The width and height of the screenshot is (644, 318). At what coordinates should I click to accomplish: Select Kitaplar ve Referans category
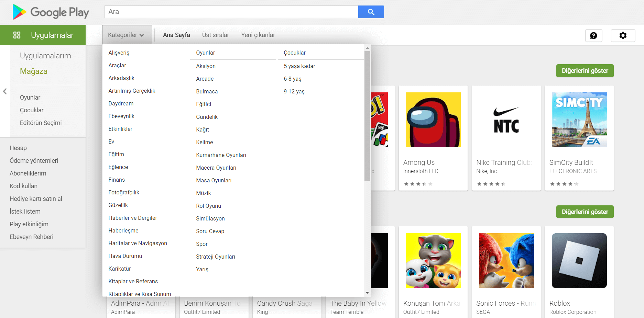pyautogui.click(x=133, y=281)
